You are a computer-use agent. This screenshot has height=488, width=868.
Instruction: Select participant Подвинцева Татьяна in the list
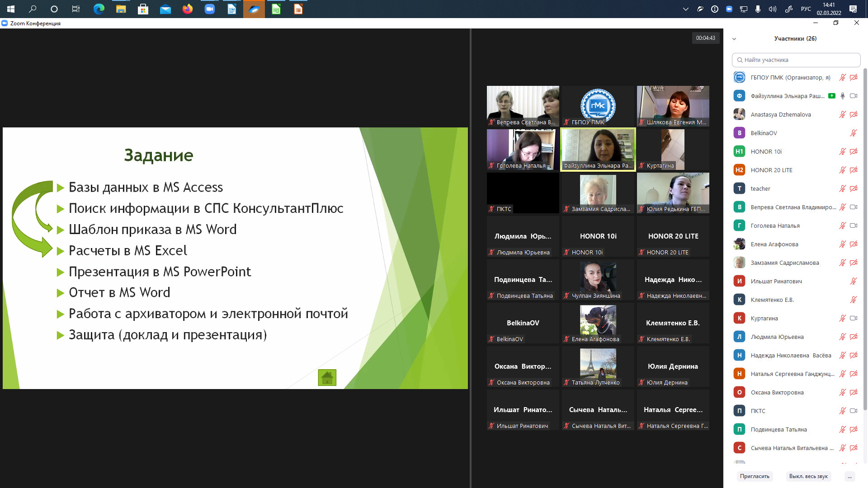[796, 429]
